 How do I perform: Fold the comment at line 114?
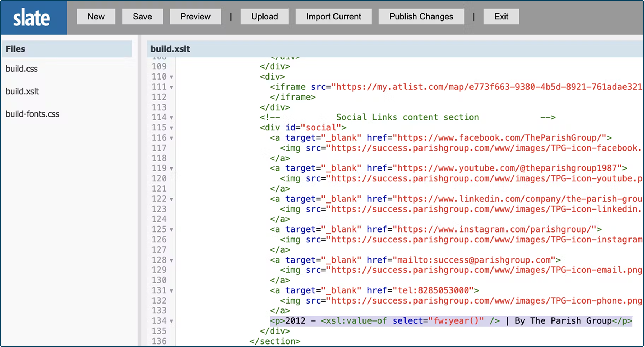171,118
